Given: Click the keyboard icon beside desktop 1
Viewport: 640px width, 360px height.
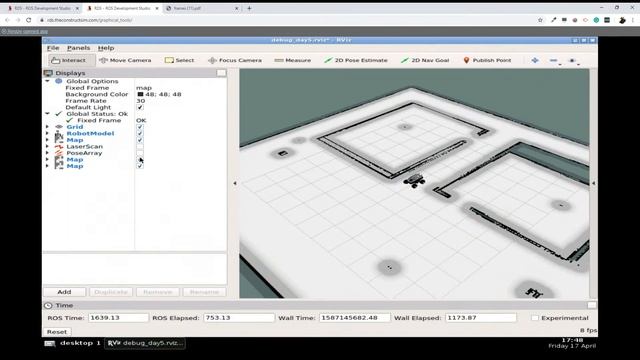Looking at the screenshot, I should click(x=50, y=343).
